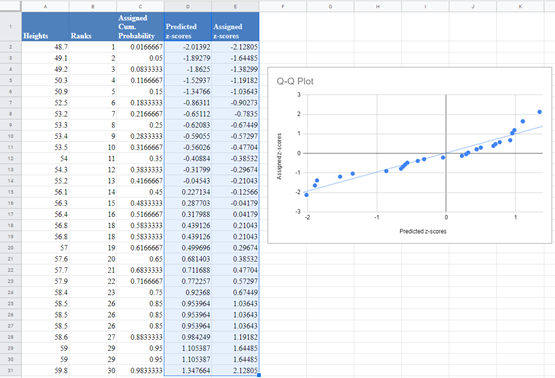The image size is (555, 378).
Task: Click the height cell 49.1
Action: pos(46,58)
